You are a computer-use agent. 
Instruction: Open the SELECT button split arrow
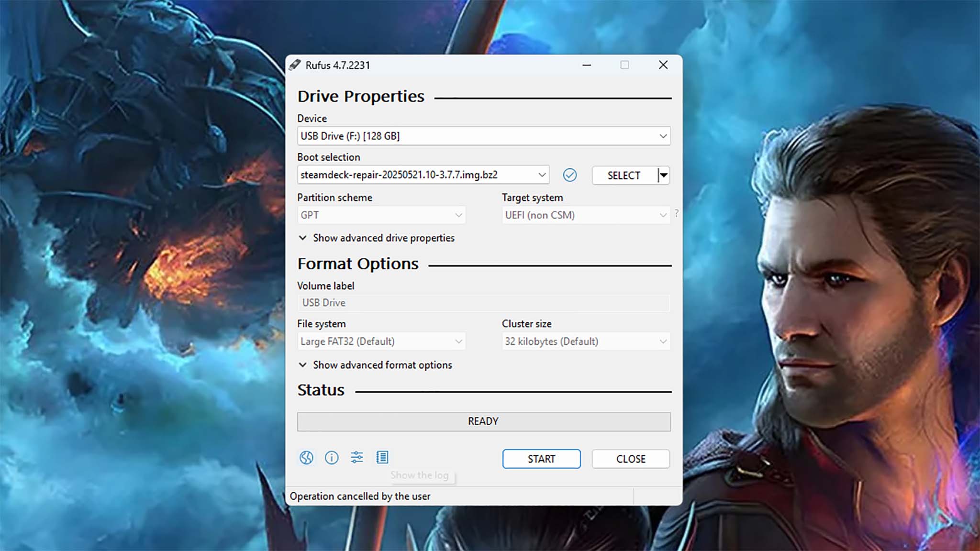pyautogui.click(x=663, y=176)
